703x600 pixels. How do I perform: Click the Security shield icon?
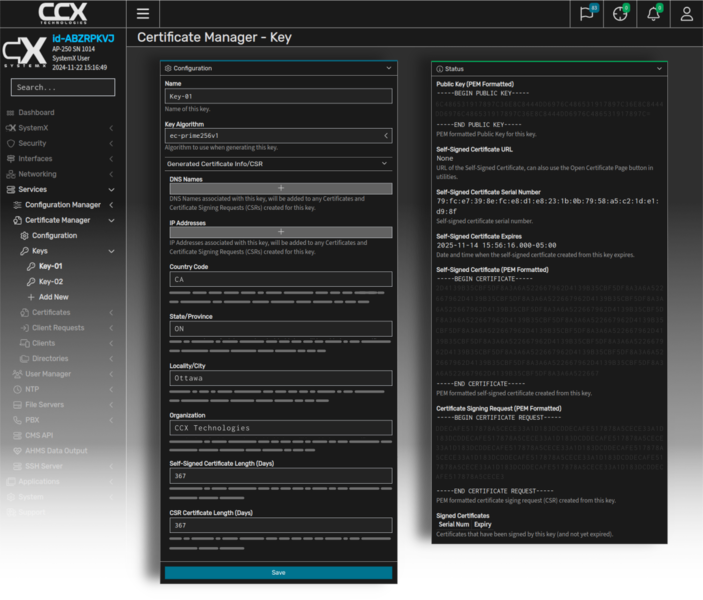11,143
